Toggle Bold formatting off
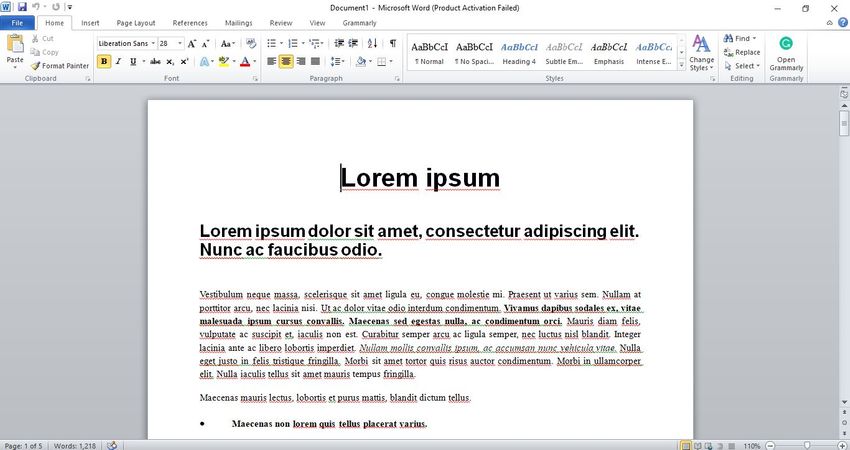 point(104,62)
